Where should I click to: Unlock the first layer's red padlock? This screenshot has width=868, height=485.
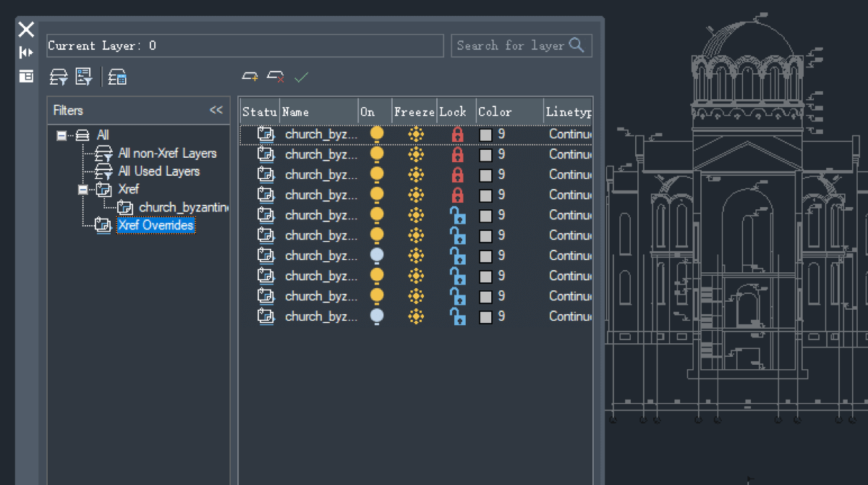pos(457,134)
